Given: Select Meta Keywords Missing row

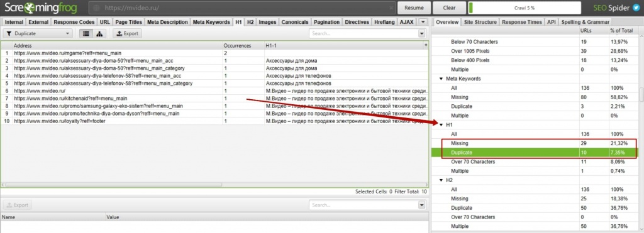Looking at the screenshot, I should point(535,97).
